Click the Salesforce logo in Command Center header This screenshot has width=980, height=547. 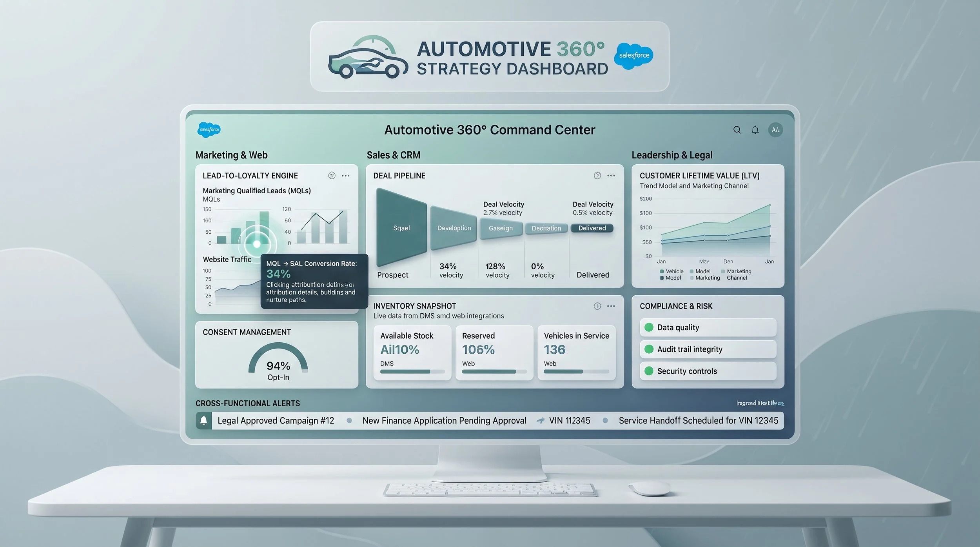click(x=209, y=129)
